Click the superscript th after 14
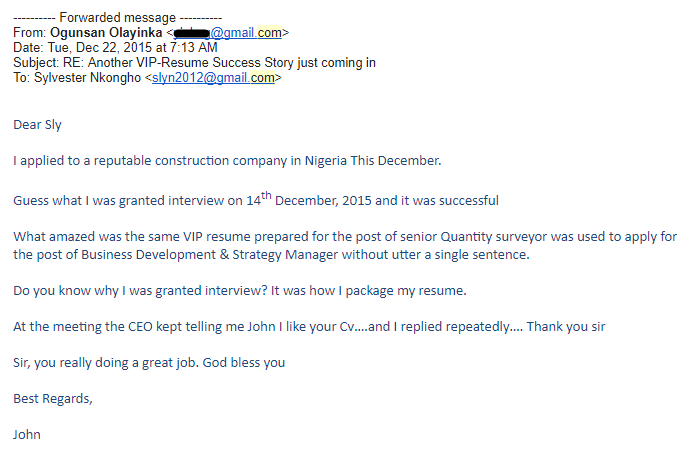The image size is (684, 453). point(266,195)
